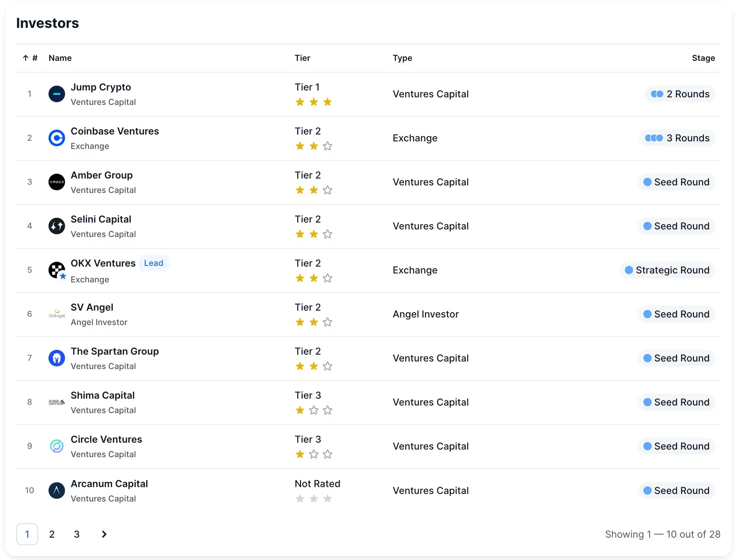Click the Lead tag beside OKX Ventures

click(153, 263)
